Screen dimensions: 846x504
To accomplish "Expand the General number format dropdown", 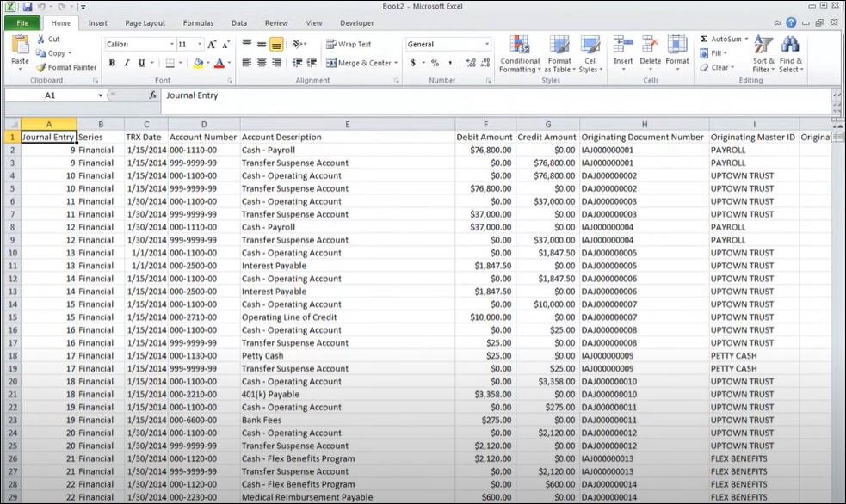I will (487, 45).
